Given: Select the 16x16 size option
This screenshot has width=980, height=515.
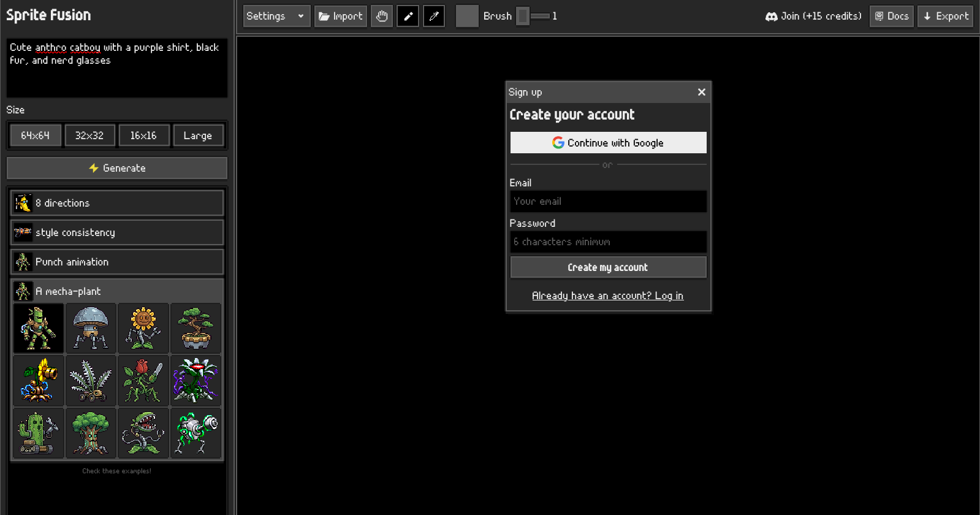Looking at the screenshot, I should (143, 135).
